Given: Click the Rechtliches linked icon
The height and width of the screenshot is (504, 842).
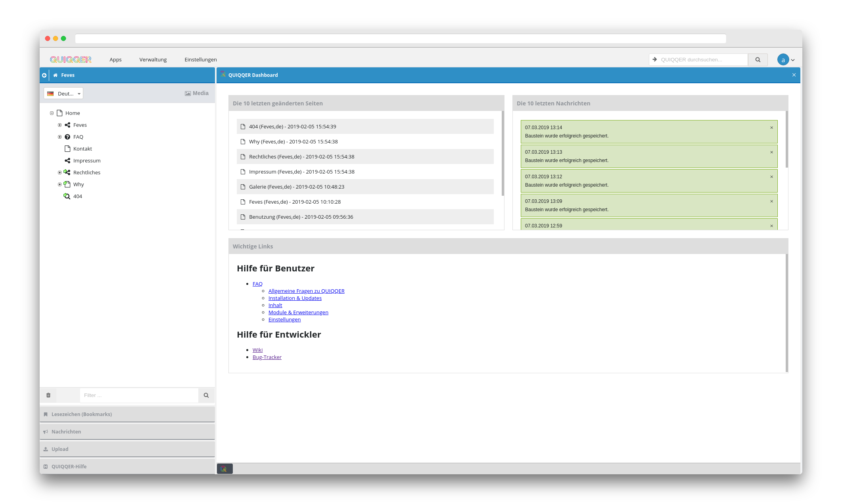Looking at the screenshot, I should point(67,172).
